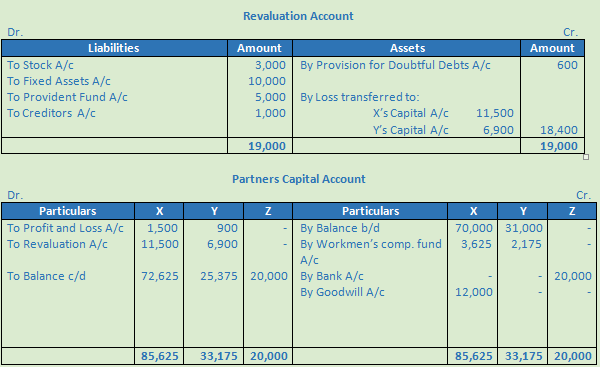Click 'By Loss transferred to:' entry
This screenshot has width=600, height=367.
coord(360,97)
